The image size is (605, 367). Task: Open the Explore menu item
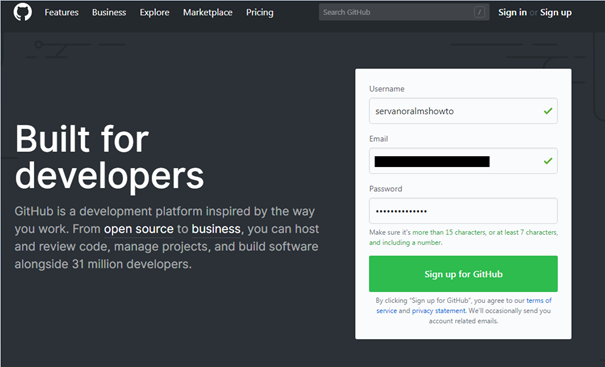click(x=154, y=12)
